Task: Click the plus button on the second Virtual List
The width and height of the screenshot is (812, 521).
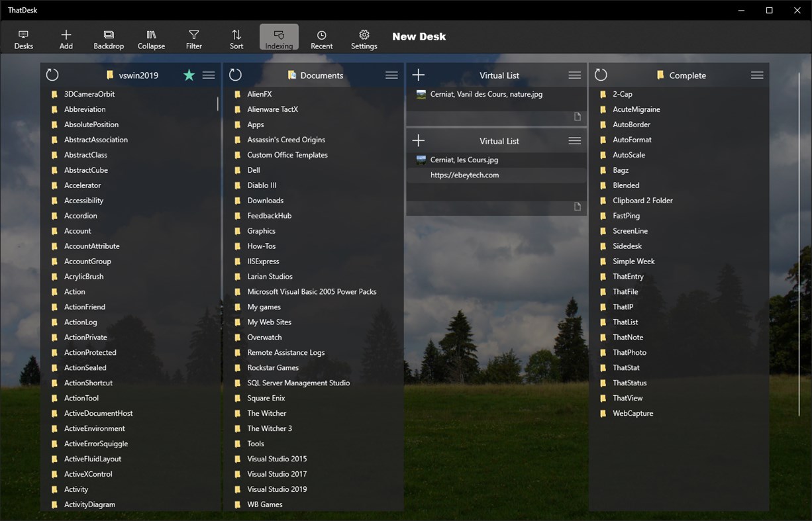Action: point(418,140)
